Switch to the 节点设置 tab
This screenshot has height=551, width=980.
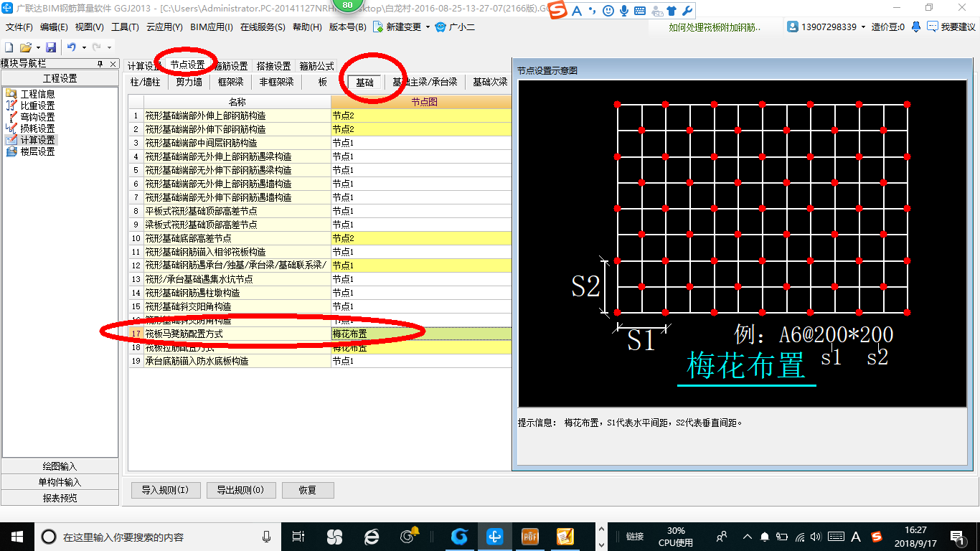(187, 65)
